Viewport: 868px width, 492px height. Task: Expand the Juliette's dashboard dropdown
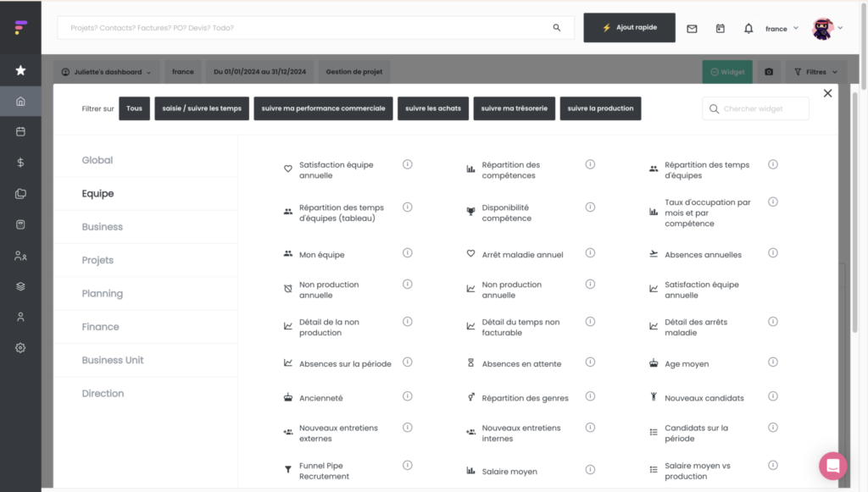click(x=106, y=72)
